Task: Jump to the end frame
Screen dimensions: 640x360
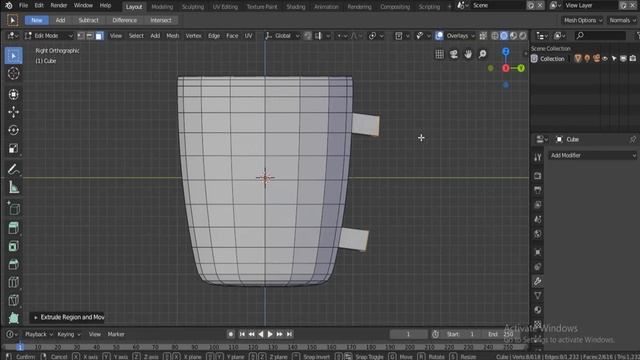Action: click(x=289, y=334)
